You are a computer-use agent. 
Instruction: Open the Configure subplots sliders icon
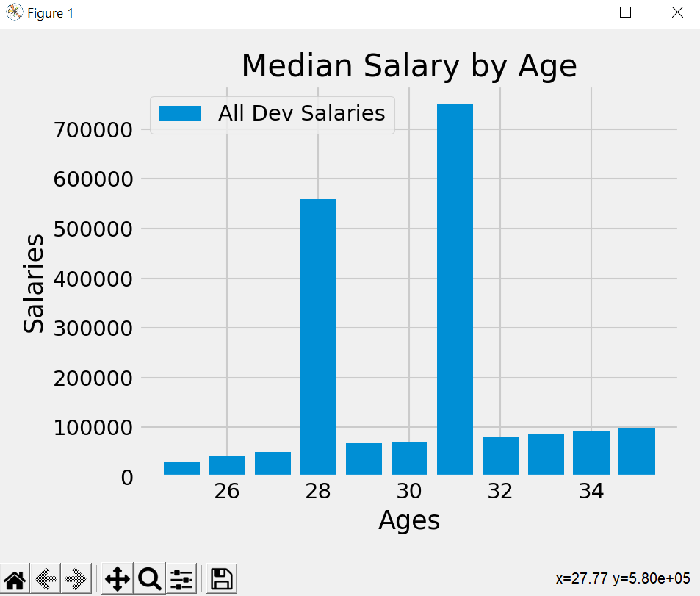181,578
